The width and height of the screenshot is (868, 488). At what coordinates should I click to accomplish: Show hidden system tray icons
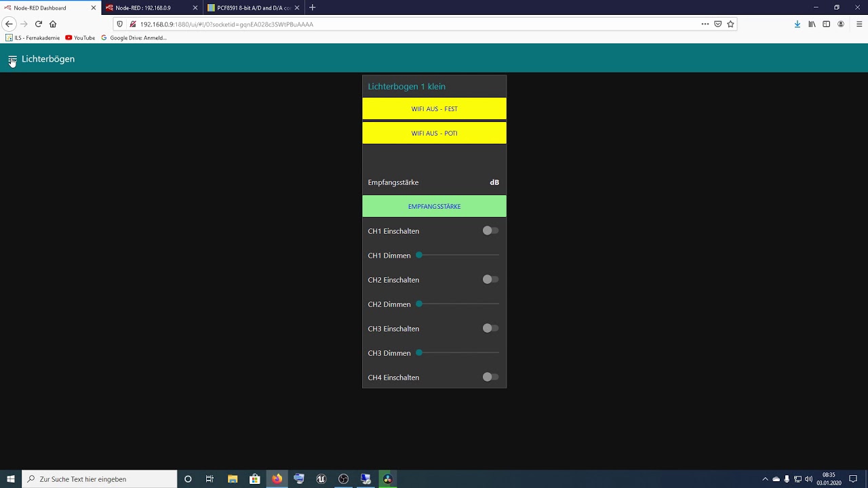coord(765,479)
